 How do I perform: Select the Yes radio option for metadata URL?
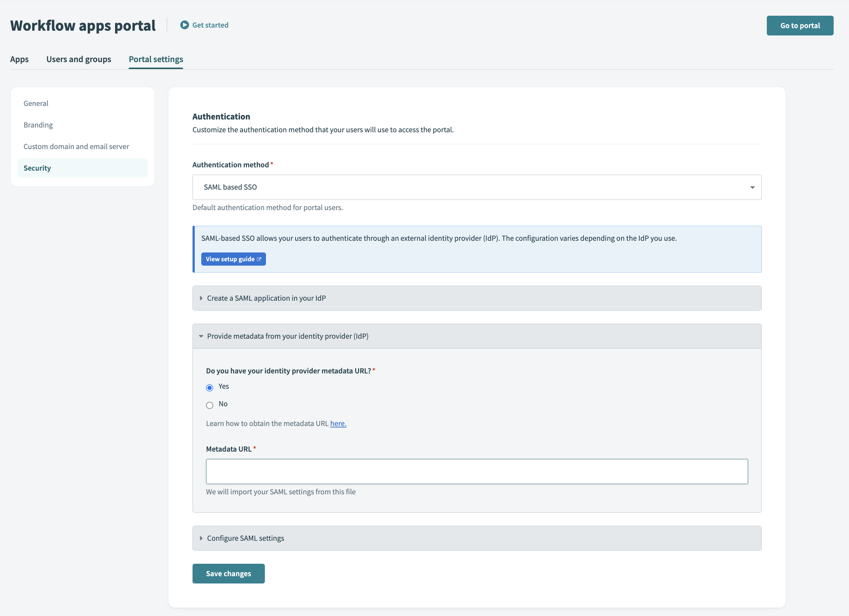click(210, 388)
